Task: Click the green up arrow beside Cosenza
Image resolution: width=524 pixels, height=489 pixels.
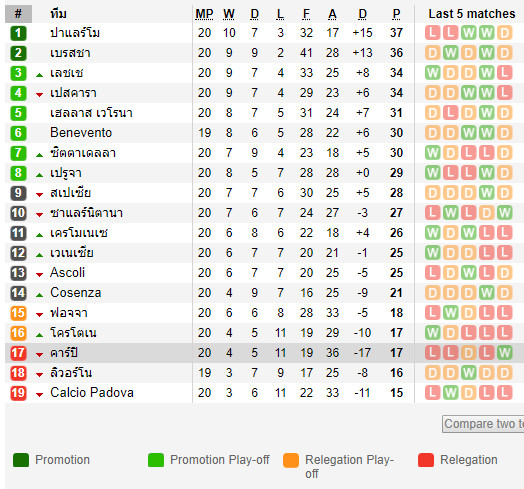Action: [x=39, y=295]
